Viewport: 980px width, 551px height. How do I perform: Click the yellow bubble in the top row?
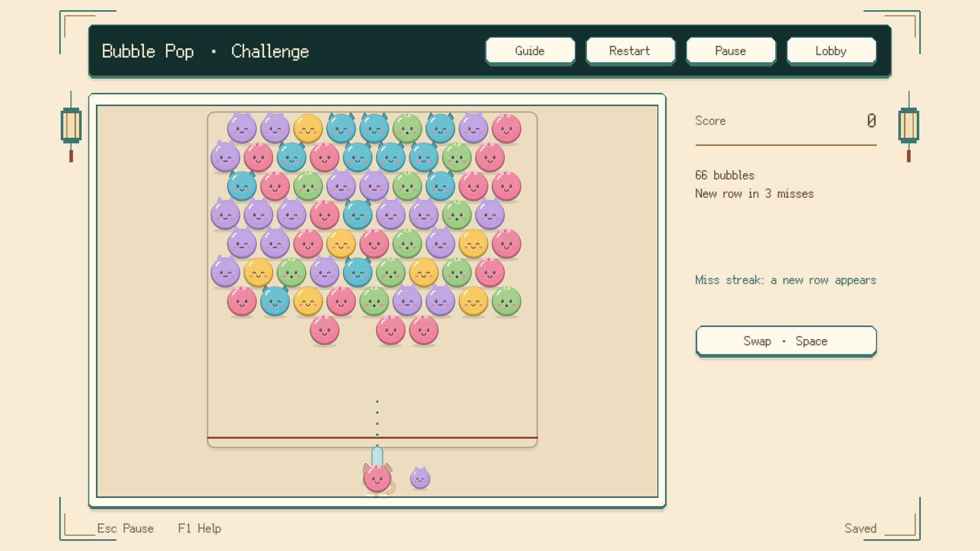click(308, 128)
